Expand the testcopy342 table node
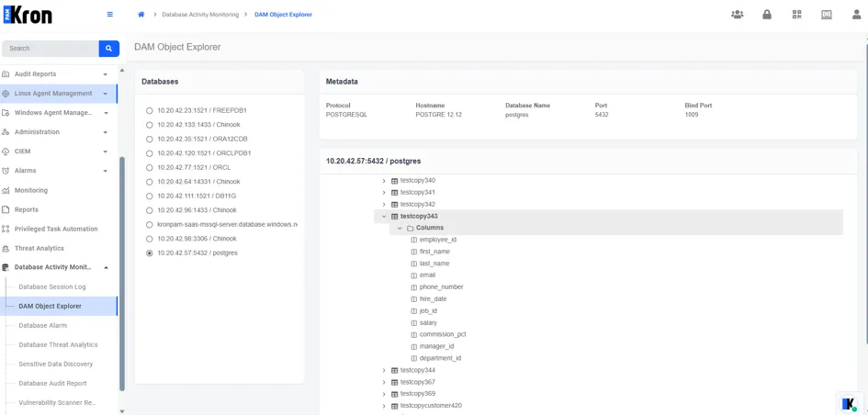The image size is (868, 415). [384, 204]
